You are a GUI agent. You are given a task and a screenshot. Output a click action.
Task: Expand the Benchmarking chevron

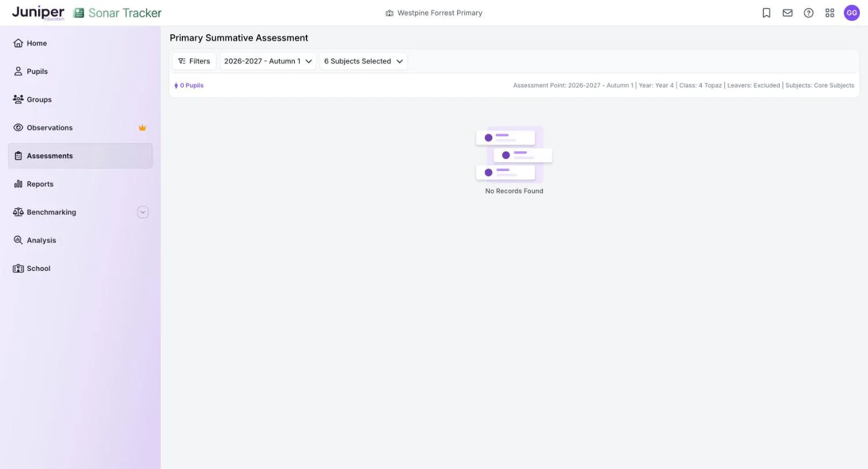click(143, 212)
